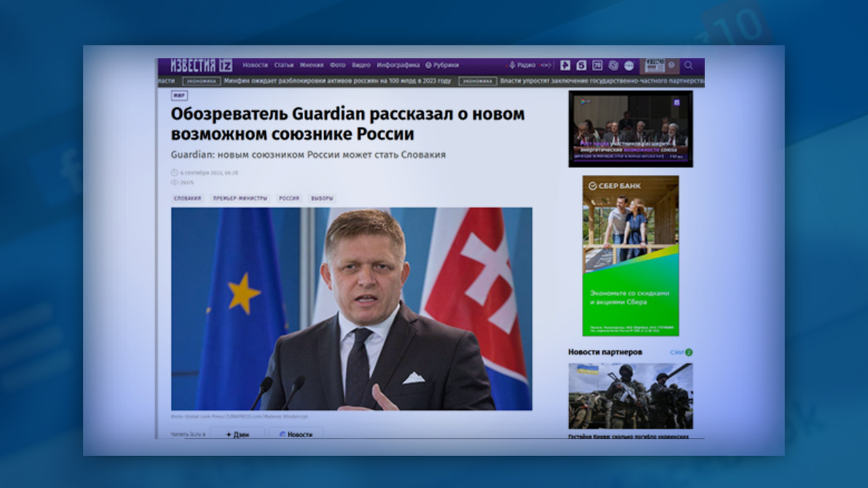
Task: Click the Выборы tag
Action: [321, 199]
